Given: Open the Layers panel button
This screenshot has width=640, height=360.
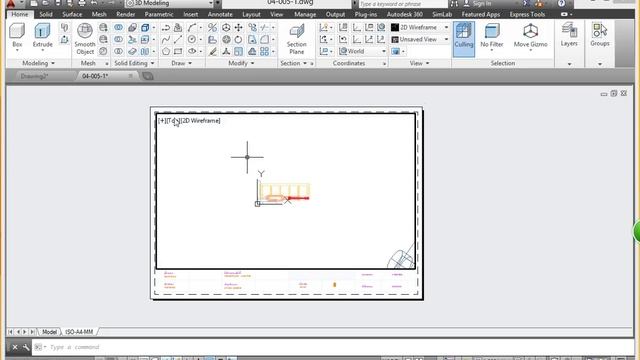Looking at the screenshot, I should click(x=569, y=35).
